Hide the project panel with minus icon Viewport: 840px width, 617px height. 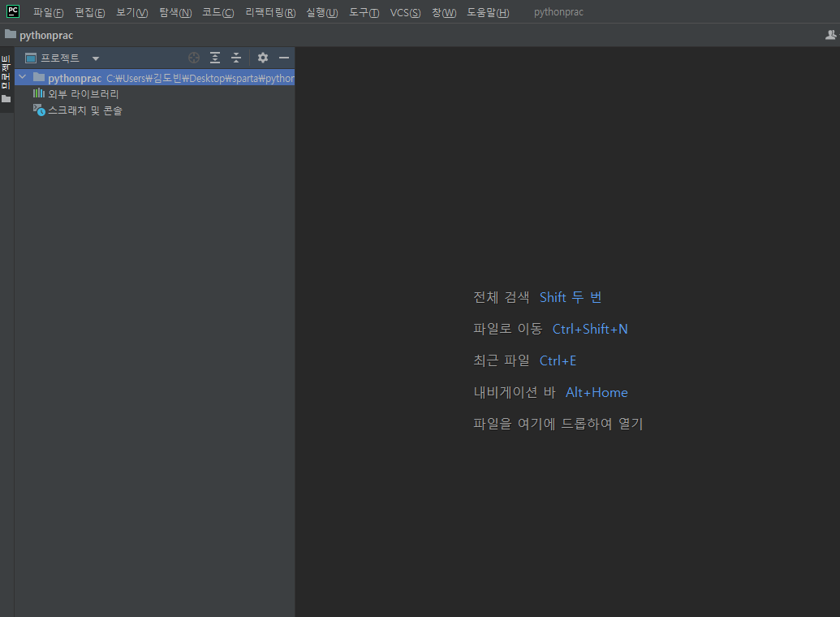pyautogui.click(x=284, y=58)
